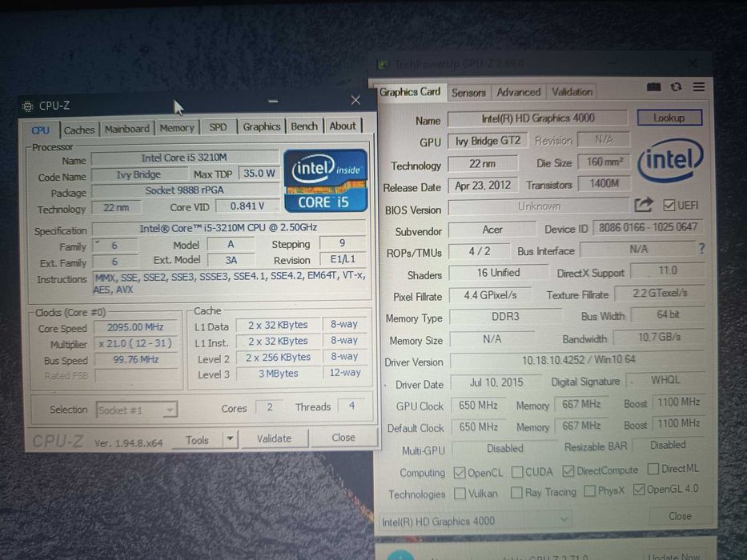Viewport: 747px width, 560px height.
Task: Toggle the CUDA checkbox
Action: point(517,472)
